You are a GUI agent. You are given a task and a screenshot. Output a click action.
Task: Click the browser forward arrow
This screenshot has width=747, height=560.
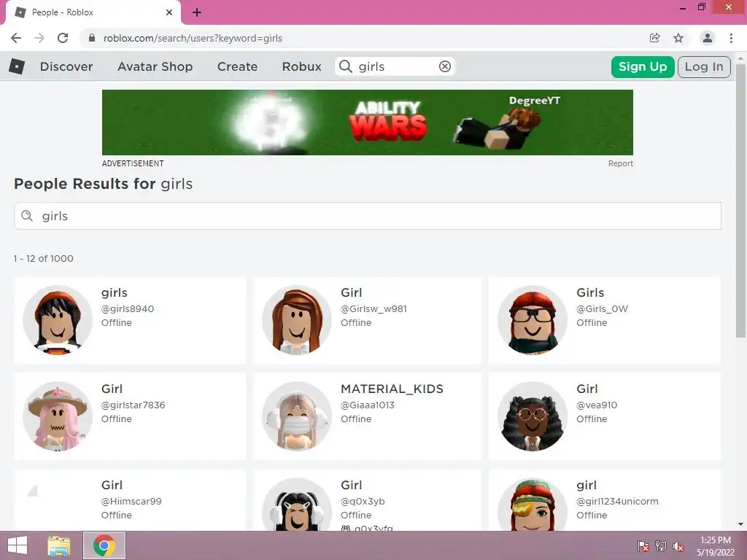click(39, 38)
